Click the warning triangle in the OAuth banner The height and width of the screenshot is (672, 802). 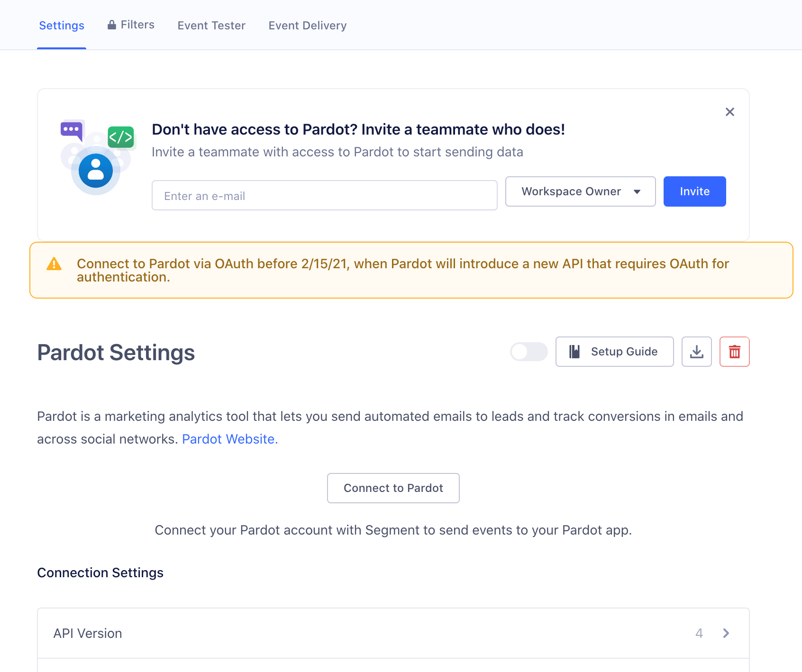pos(55,264)
